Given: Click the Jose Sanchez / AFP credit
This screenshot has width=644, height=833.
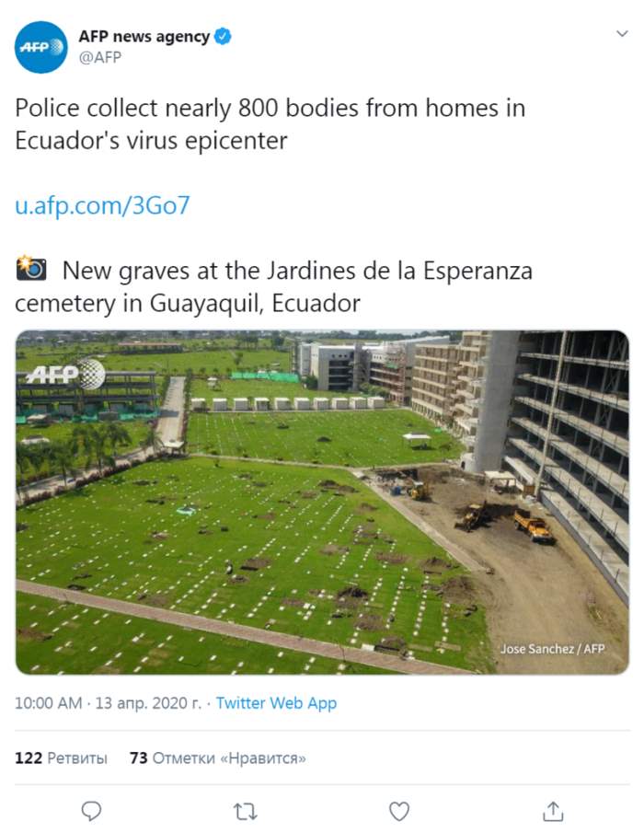Looking at the screenshot, I should point(552,649).
